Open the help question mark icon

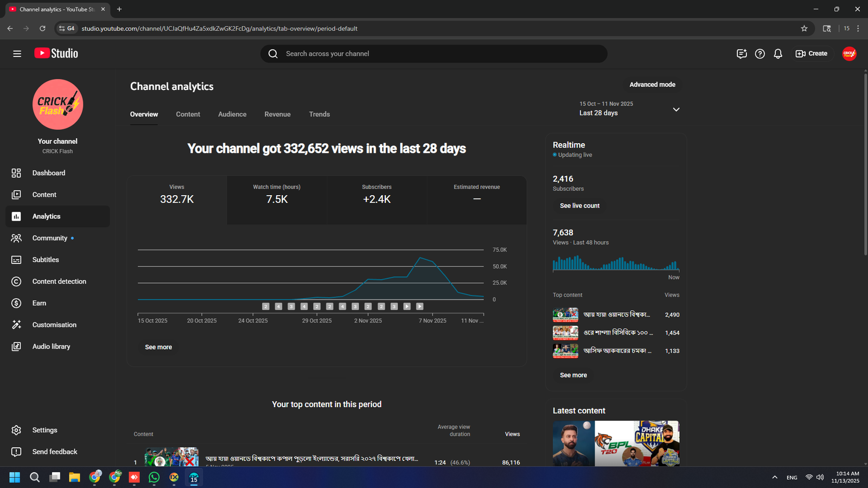[760, 54]
